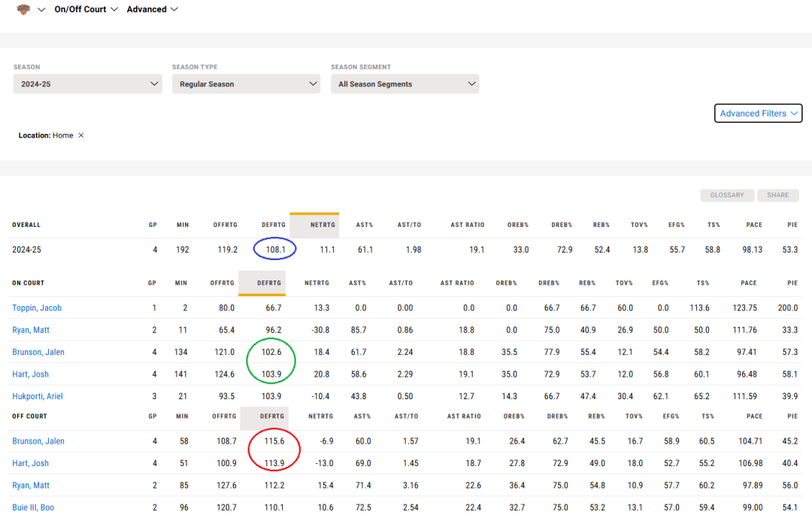Sort On Court table by REB% column

[587, 283]
